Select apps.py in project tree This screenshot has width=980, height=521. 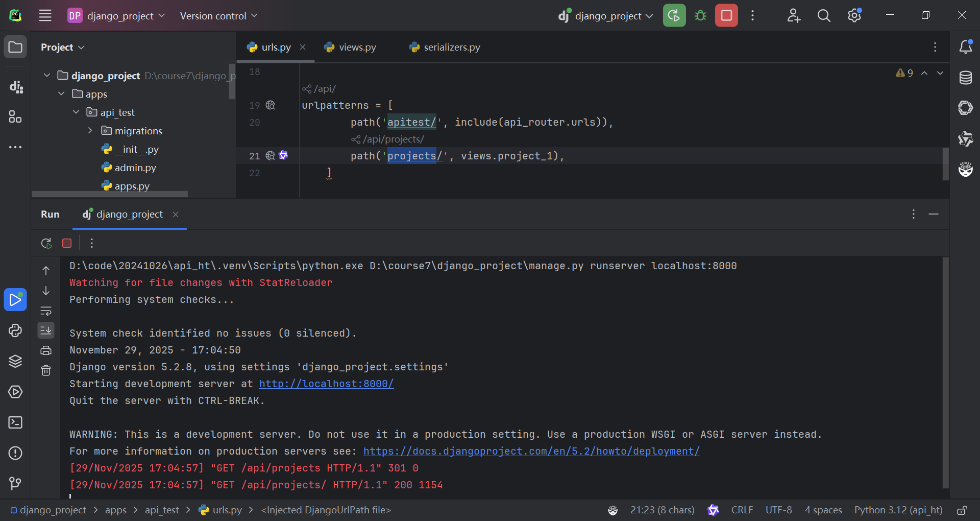coord(126,186)
